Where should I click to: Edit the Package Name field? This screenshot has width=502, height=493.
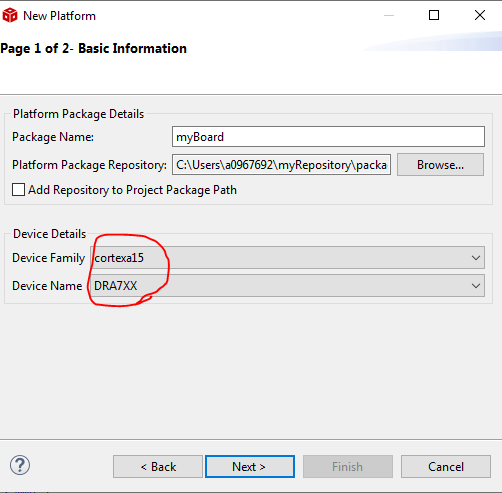pos(328,137)
